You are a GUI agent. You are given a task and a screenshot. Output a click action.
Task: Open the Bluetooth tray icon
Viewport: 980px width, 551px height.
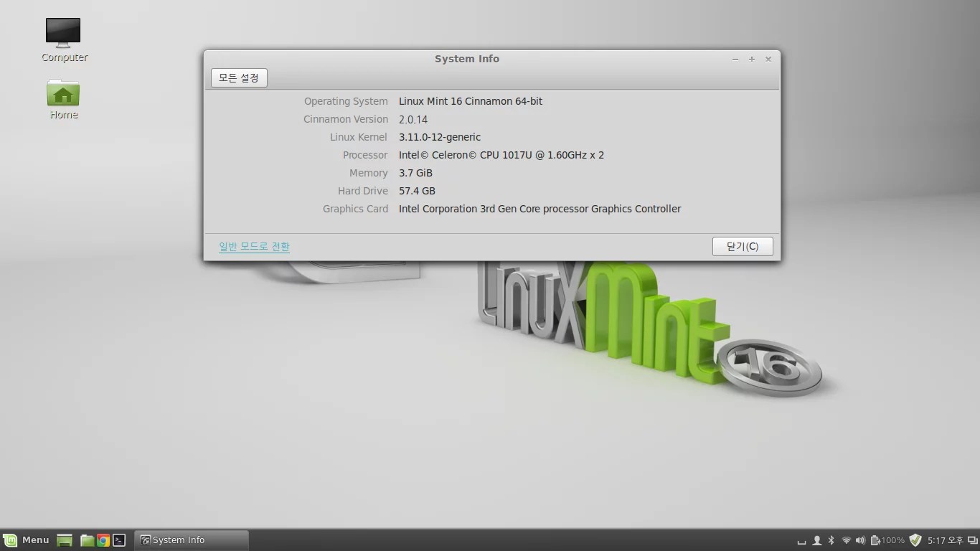(x=830, y=540)
